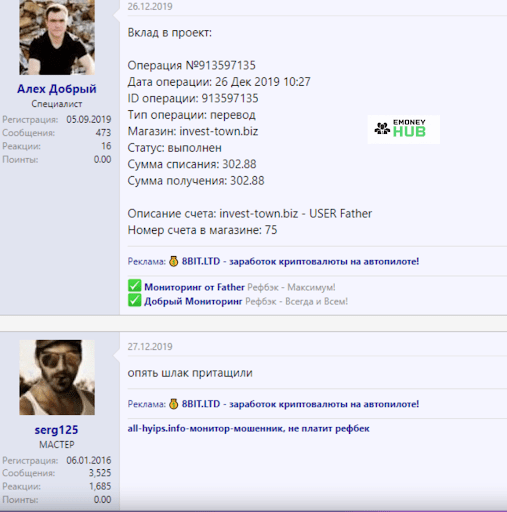
Task: Open the Мониторинг от Father link
Action: [194, 287]
